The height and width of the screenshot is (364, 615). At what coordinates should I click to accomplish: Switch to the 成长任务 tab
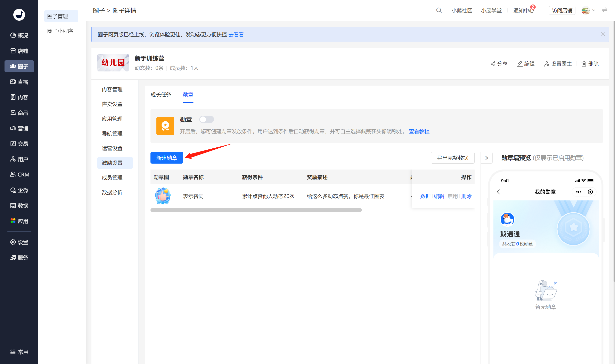point(161,94)
